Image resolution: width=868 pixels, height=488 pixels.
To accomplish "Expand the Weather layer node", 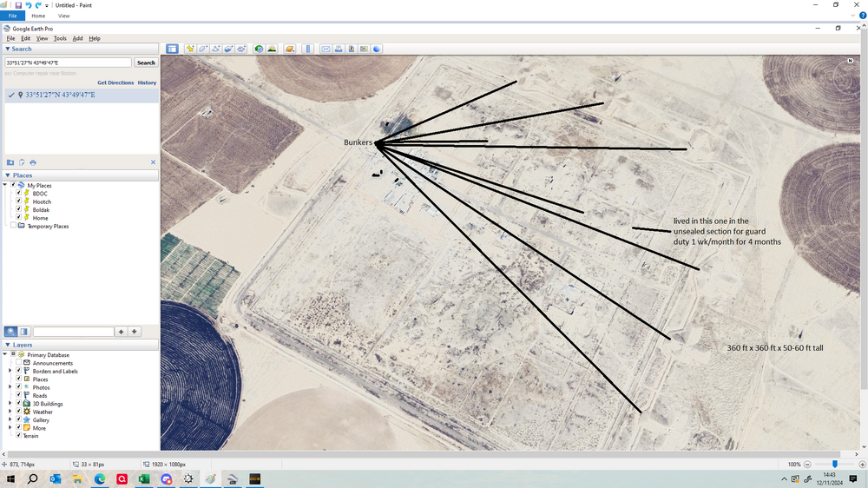I will [10, 412].
